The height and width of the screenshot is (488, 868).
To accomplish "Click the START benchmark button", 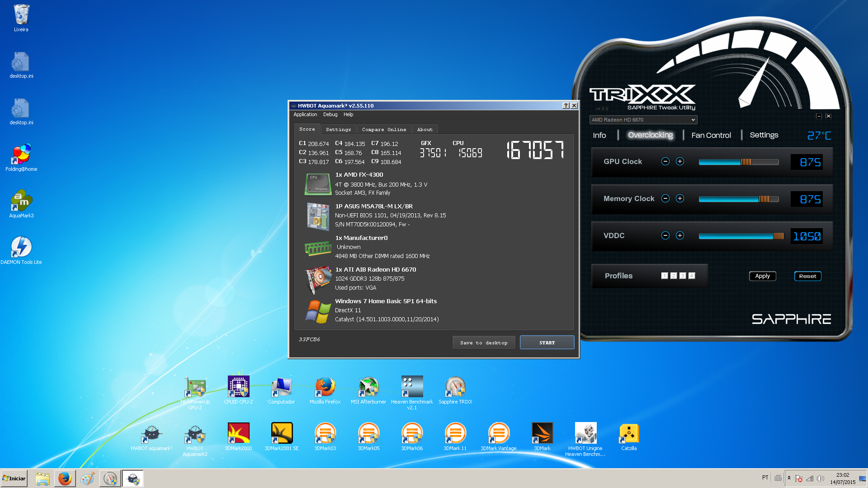I will click(x=547, y=343).
